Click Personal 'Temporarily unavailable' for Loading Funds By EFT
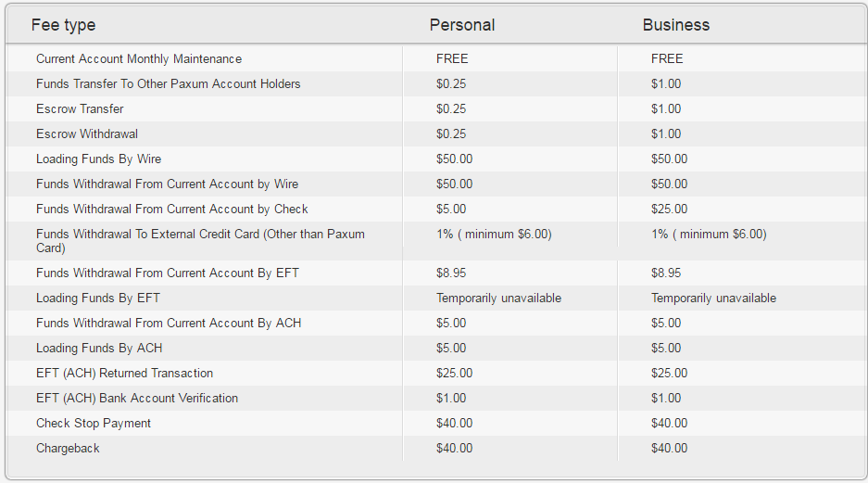This screenshot has height=483, width=868. pyautogui.click(x=498, y=298)
